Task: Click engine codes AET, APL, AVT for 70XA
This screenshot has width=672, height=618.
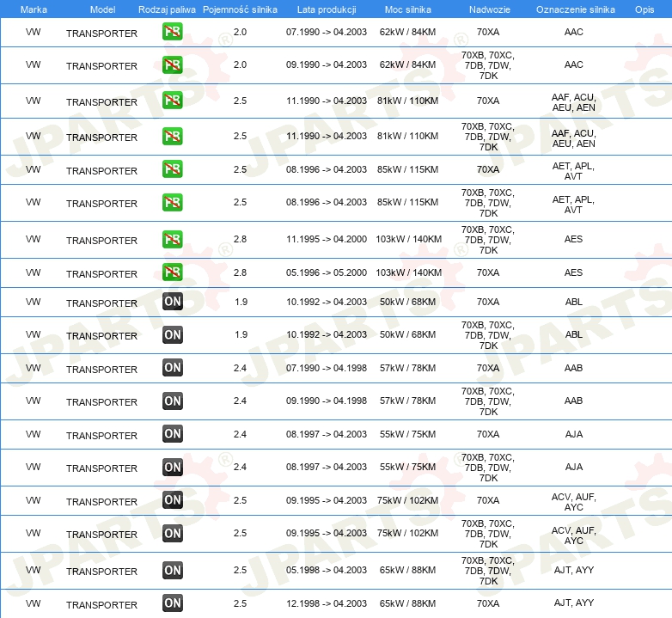Action: tap(573, 171)
